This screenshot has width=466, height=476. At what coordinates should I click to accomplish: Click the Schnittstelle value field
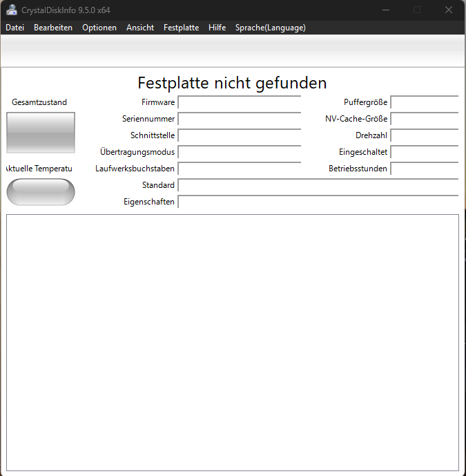(x=240, y=135)
